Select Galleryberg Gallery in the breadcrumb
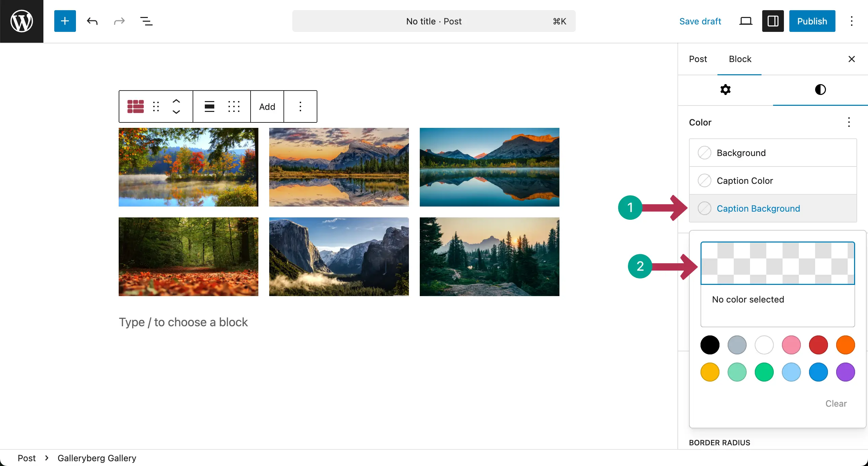This screenshot has width=868, height=466. 97,458
